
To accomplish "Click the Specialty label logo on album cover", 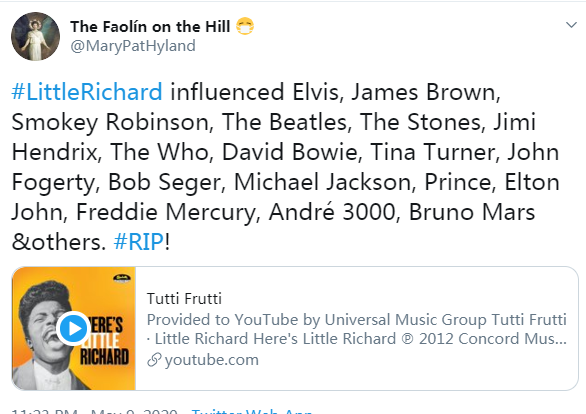I will [x=122, y=278].
